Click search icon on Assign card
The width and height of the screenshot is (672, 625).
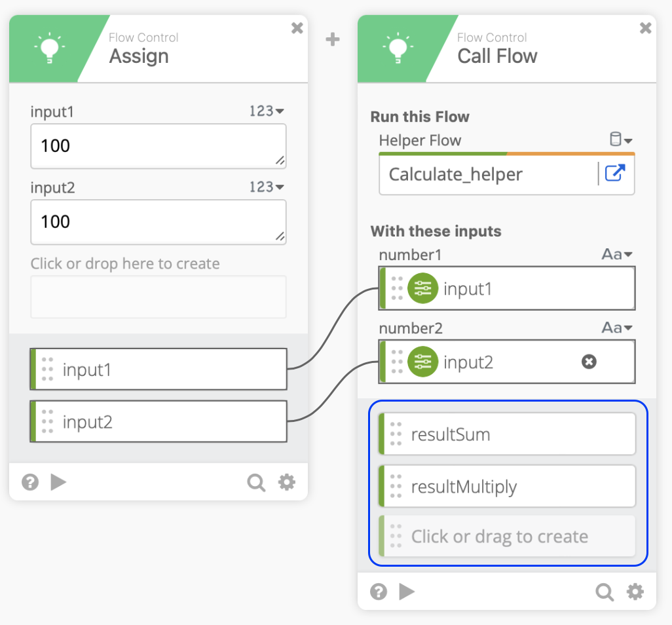pyautogui.click(x=256, y=483)
